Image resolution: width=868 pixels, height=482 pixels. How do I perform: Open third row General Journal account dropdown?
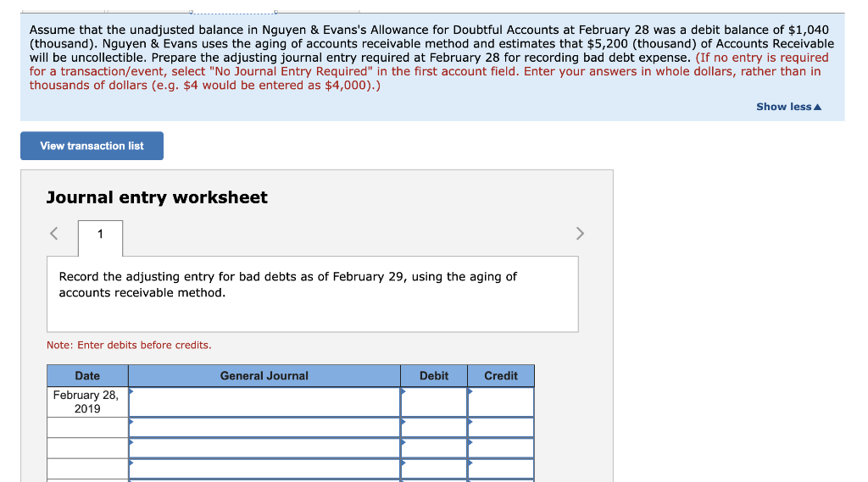[x=264, y=448]
